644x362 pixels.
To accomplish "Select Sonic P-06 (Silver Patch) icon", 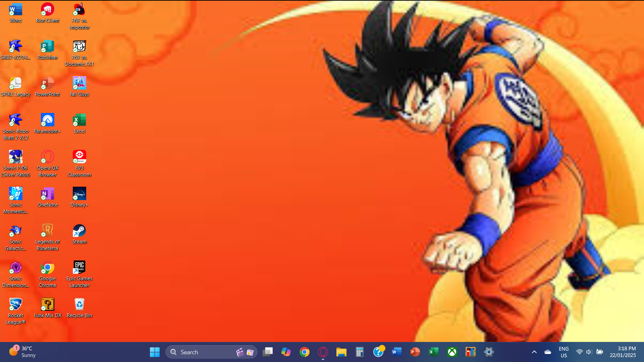I will pyautogui.click(x=15, y=164).
